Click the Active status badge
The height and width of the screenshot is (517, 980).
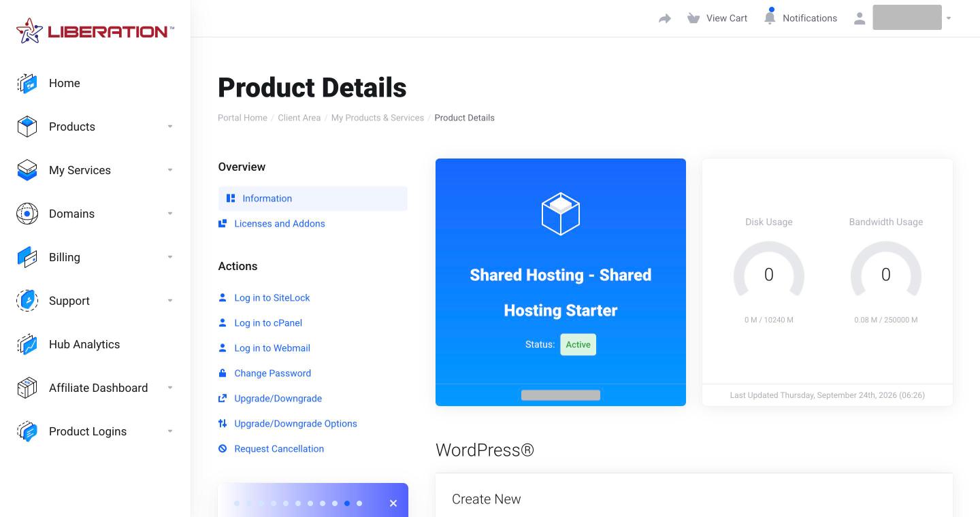[x=578, y=344]
